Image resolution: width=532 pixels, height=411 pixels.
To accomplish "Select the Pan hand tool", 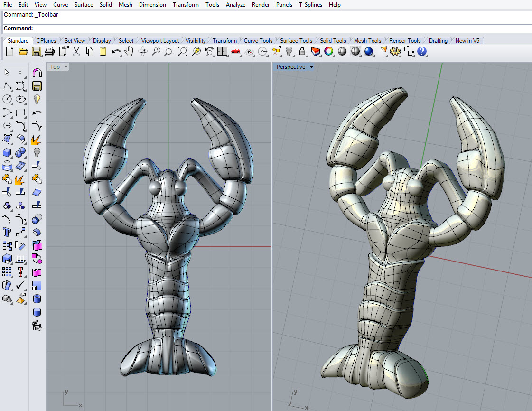I will pos(129,52).
